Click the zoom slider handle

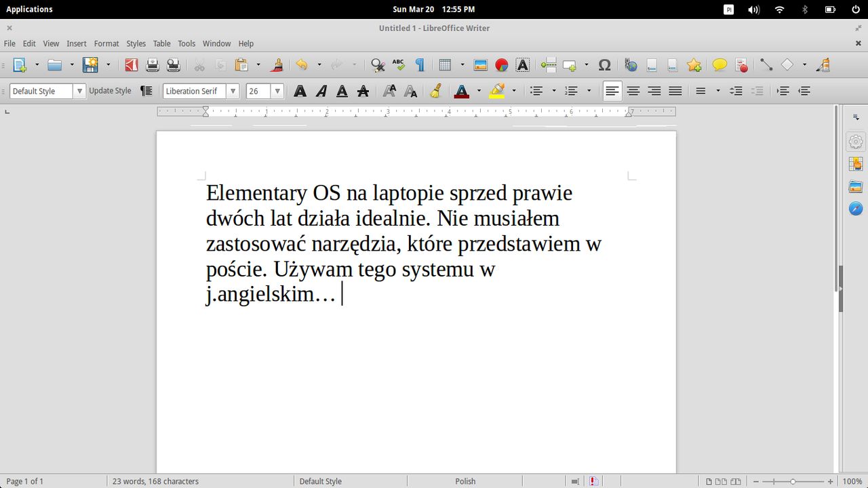click(x=793, y=481)
